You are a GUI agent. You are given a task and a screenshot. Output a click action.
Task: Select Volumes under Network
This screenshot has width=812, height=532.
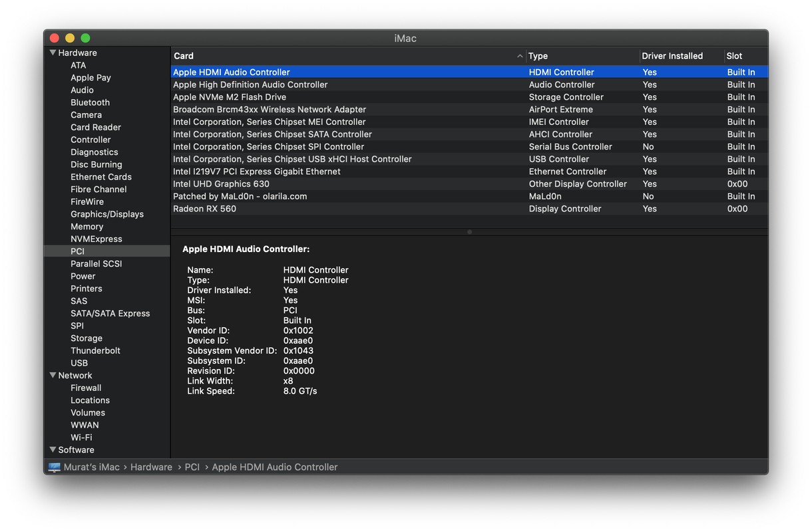click(88, 413)
